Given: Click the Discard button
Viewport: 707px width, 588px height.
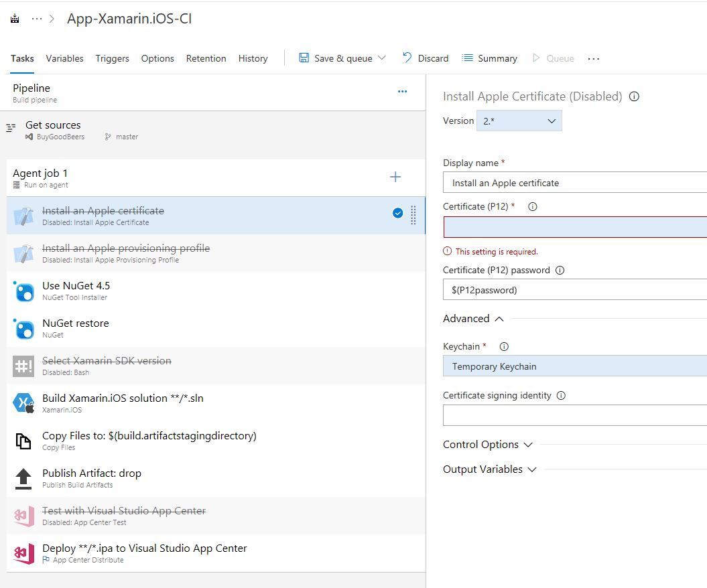Looking at the screenshot, I should pos(425,58).
